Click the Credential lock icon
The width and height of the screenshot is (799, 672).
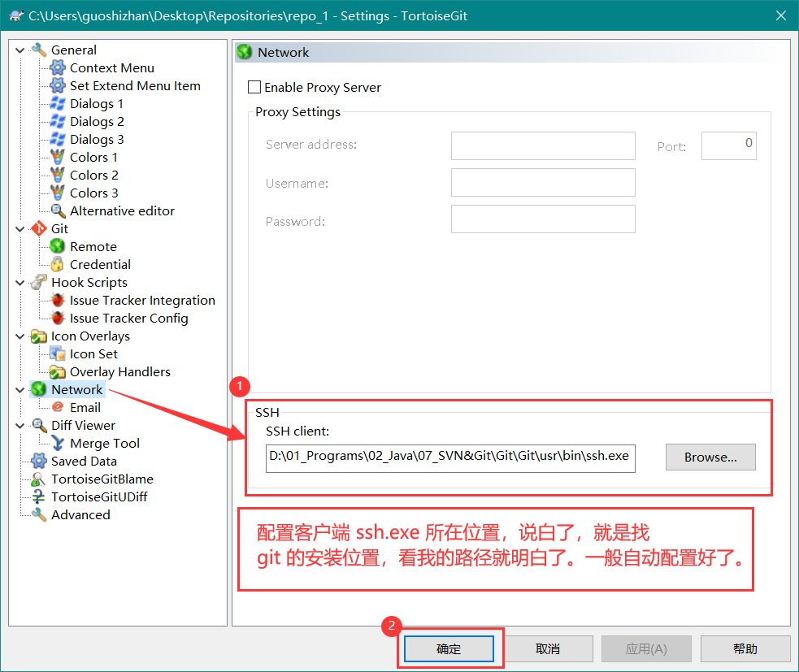click(x=58, y=264)
